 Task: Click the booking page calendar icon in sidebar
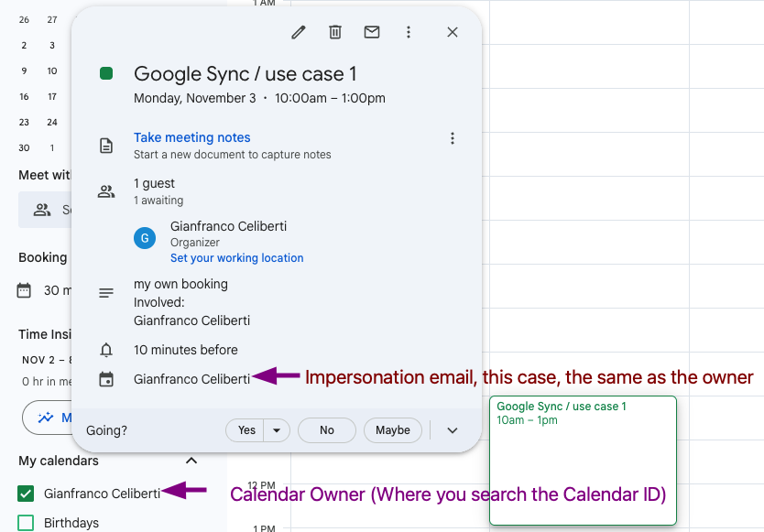click(x=24, y=290)
